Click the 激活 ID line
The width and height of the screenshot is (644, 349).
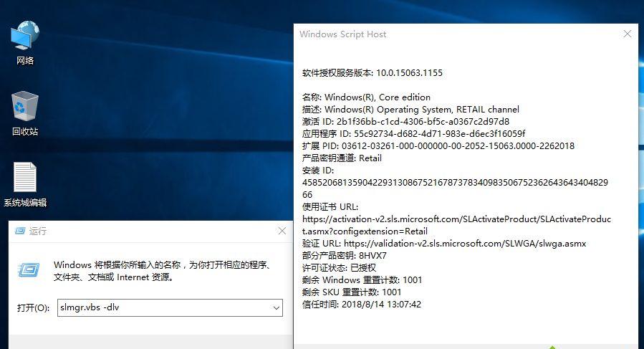click(x=405, y=122)
